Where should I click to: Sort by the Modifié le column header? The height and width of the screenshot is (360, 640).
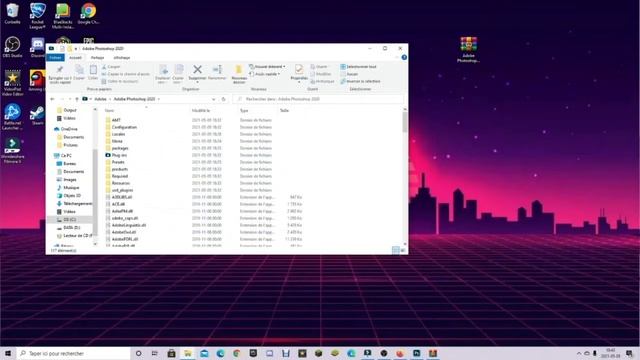(x=201, y=111)
